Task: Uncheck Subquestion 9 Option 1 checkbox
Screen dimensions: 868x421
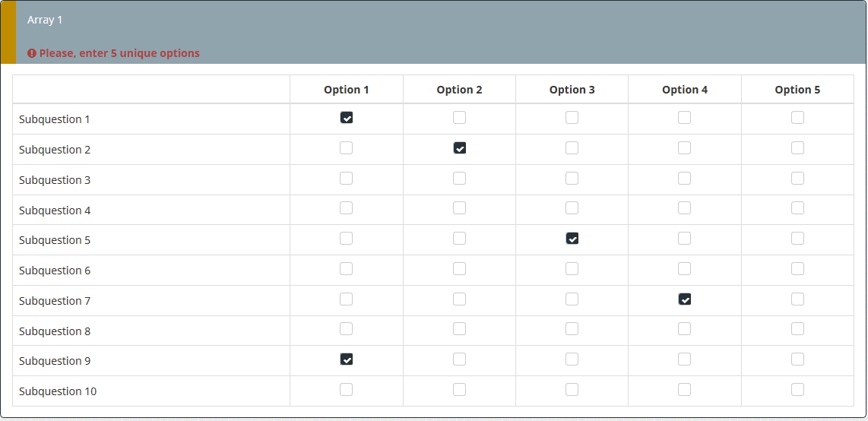Action: [347, 359]
